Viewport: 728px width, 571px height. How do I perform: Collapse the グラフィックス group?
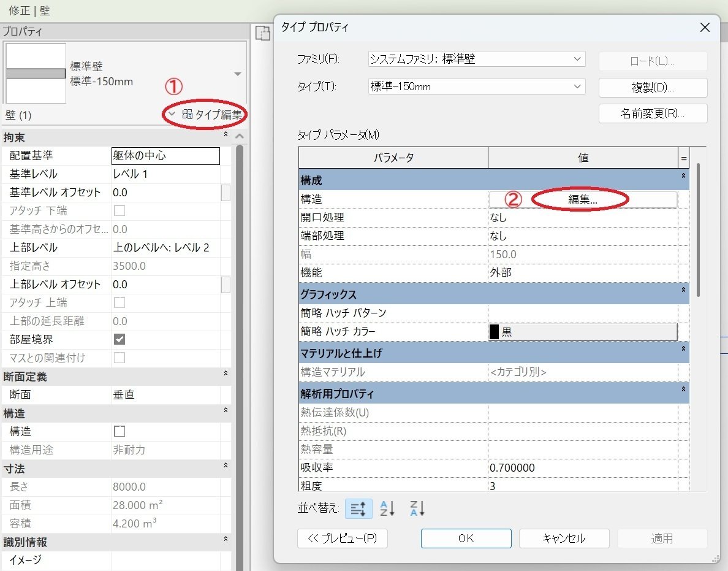coord(683,290)
